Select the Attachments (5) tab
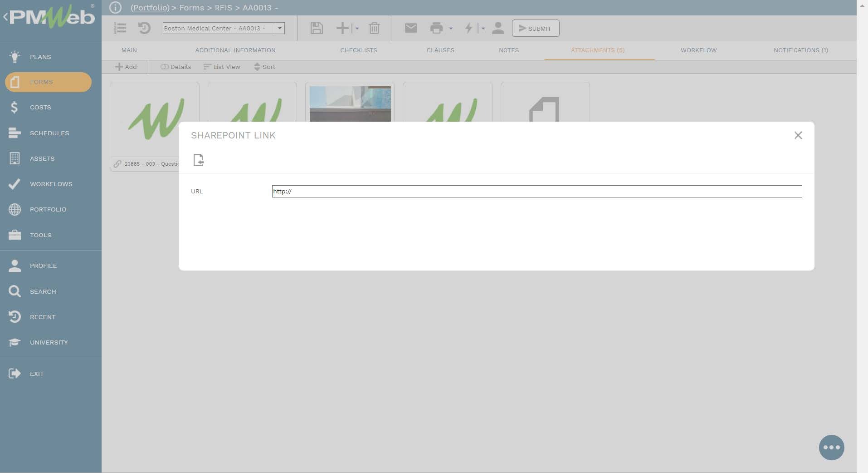868x473 pixels. tap(598, 50)
